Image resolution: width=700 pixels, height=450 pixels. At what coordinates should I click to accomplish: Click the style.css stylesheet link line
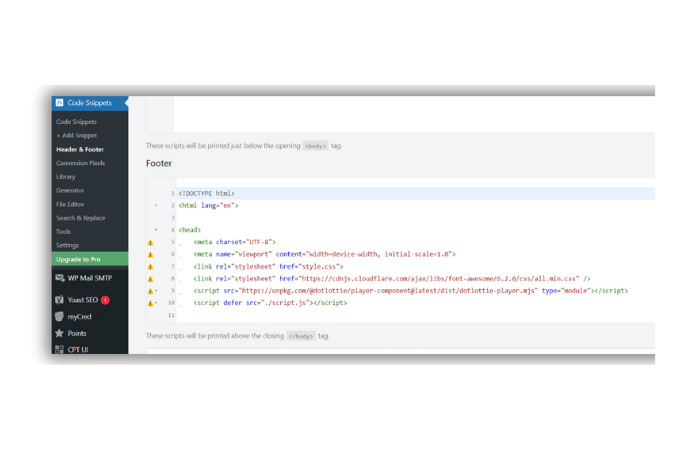(268, 267)
